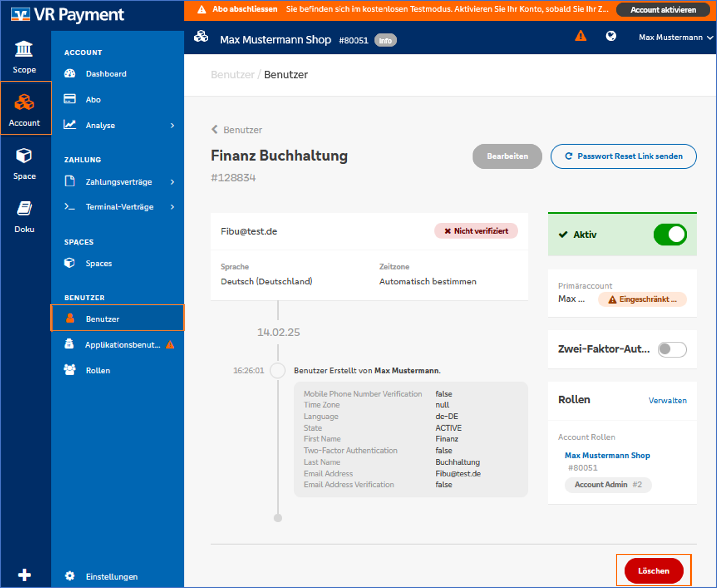Viewport: 717px width, 588px height.
Task: Click the Dashboard gauge icon
Action: (x=70, y=74)
